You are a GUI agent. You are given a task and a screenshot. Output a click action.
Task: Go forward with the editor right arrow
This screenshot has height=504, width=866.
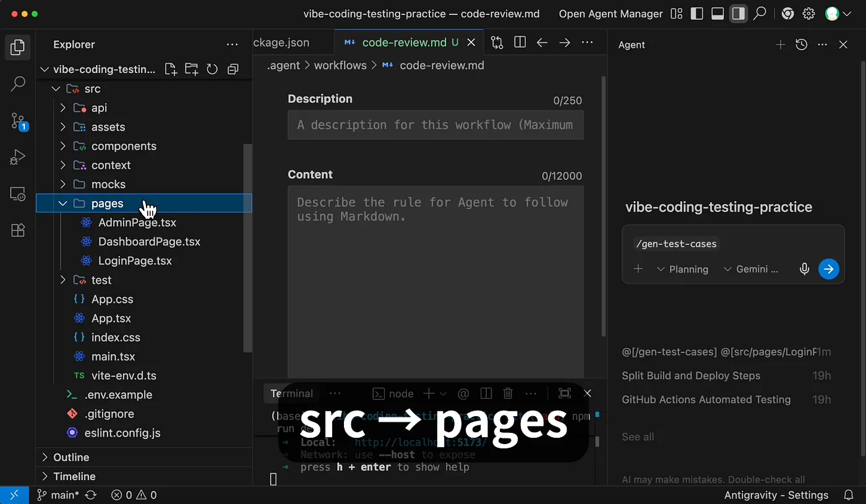(x=564, y=43)
